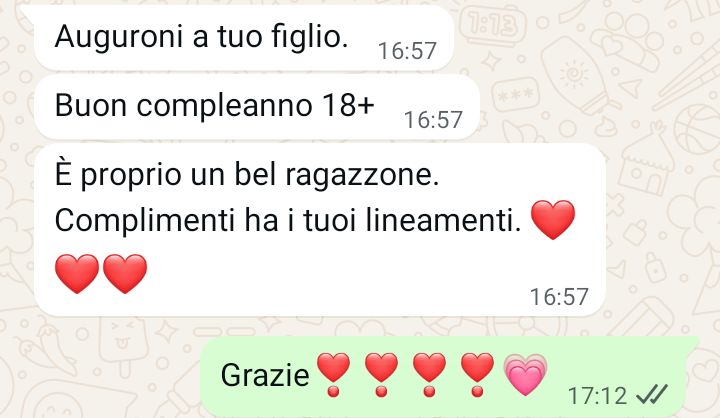Click the 'Grazie' word in green bubble
This screenshot has width=720, height=418.
[265, 375]
